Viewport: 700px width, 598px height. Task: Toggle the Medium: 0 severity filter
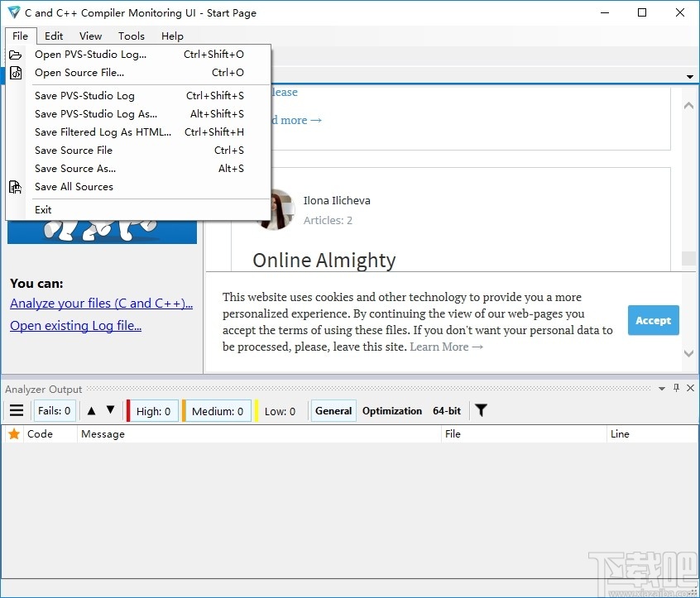218,411
